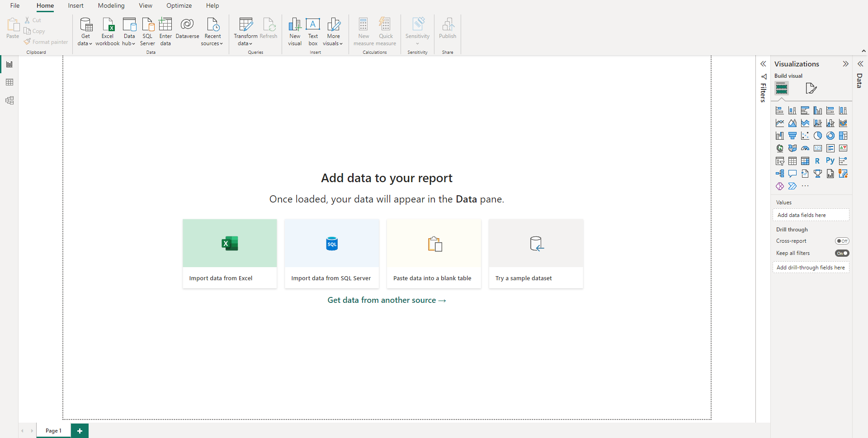Switch to Table view in left sidebar
The width and height of the screenshot is (868, 438).
9,82
